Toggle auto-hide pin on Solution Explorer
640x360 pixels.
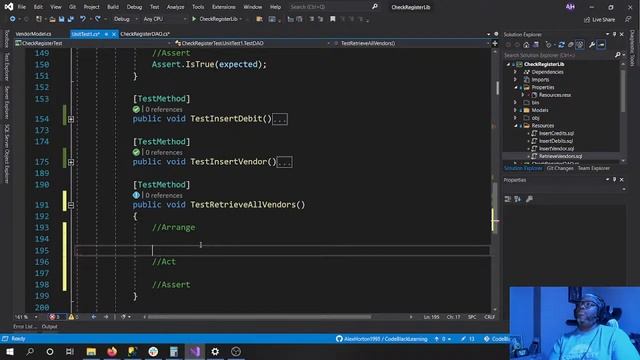pos(614,34)
